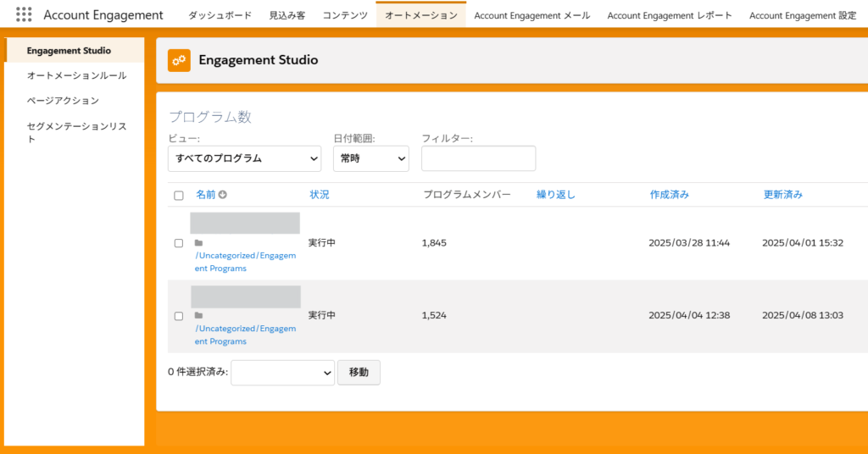Toggle the select-all checkbox in table header

coord(178,195)
